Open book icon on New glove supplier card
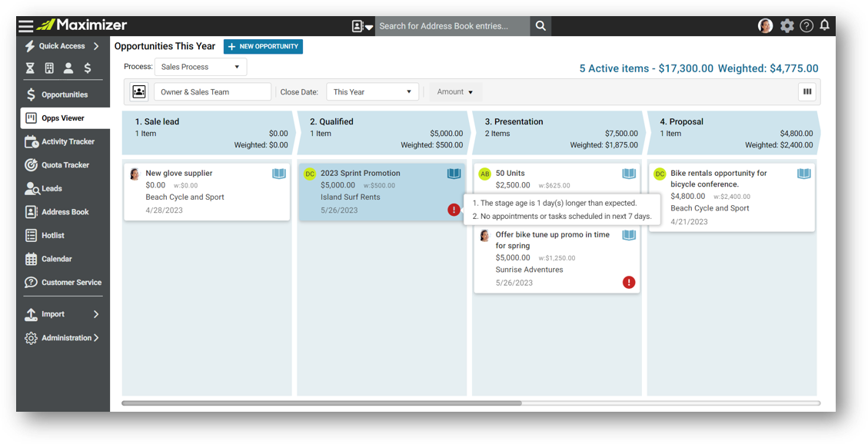This screenshot has height=444, width=868. tap(279, 174)
